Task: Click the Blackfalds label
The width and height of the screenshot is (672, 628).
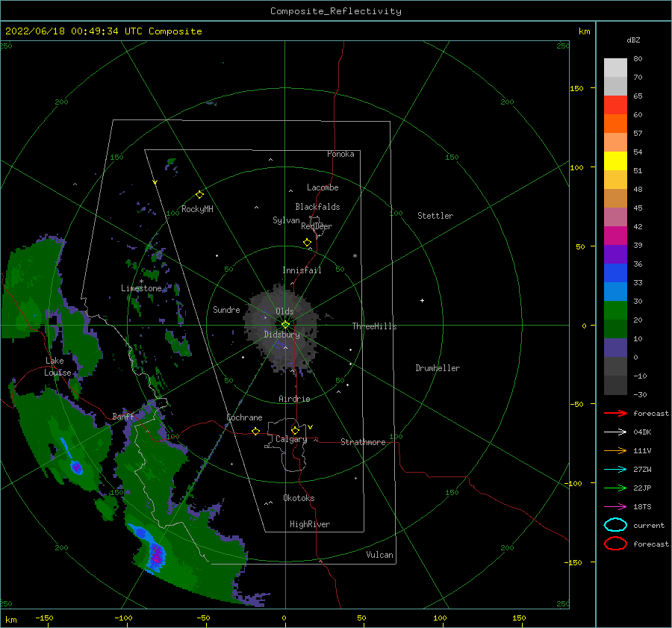Action: 317,207
